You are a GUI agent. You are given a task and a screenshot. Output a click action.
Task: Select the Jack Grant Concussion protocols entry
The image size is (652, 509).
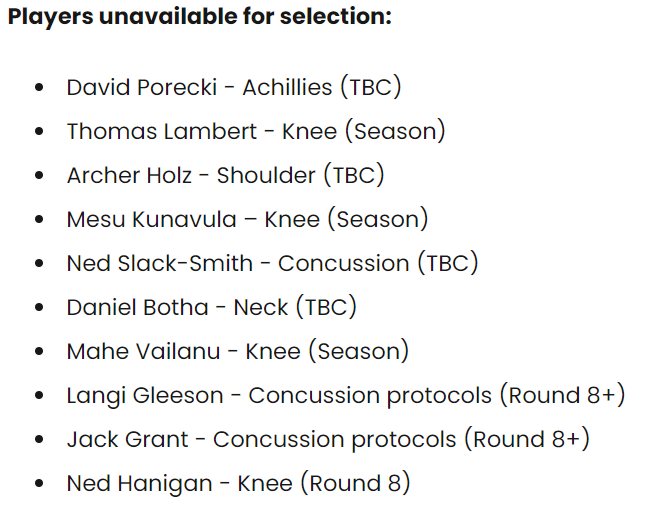click(328, 440)
